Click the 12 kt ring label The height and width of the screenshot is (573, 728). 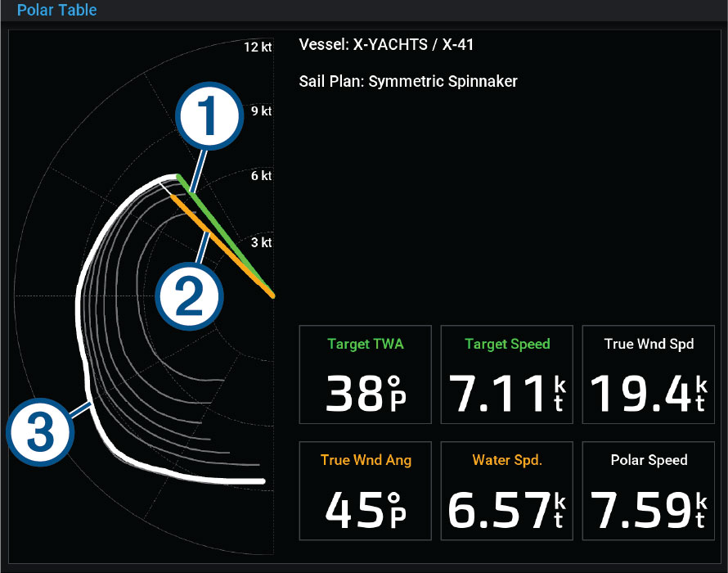(x=258, y=47)
